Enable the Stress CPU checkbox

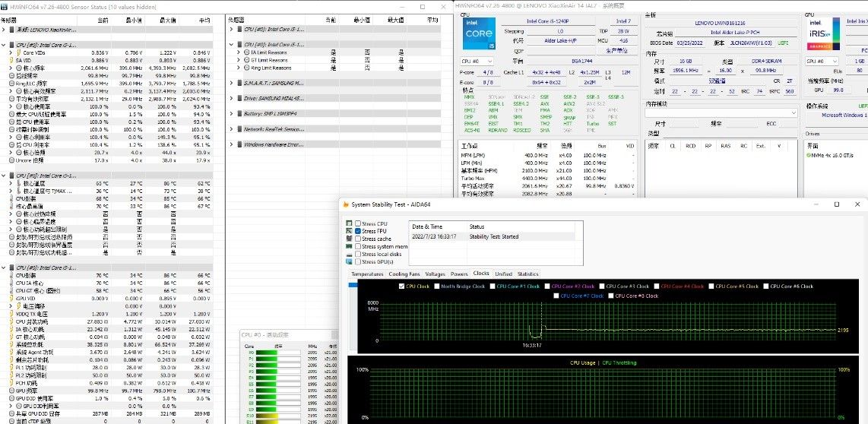point(358,223)
